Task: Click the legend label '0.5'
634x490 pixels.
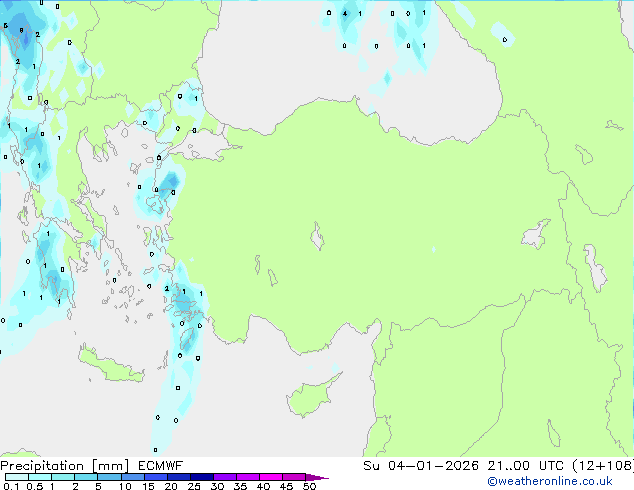Action: (x=34, y=486)
